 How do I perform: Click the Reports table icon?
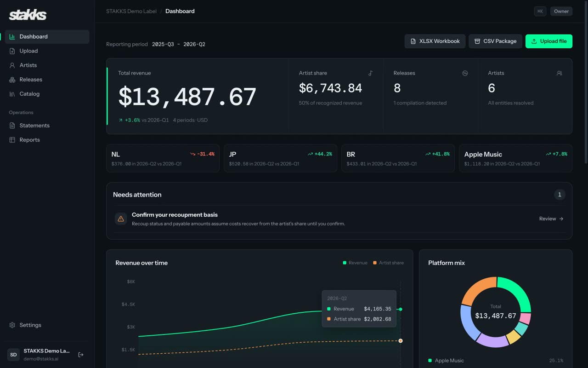pos(12,140)
